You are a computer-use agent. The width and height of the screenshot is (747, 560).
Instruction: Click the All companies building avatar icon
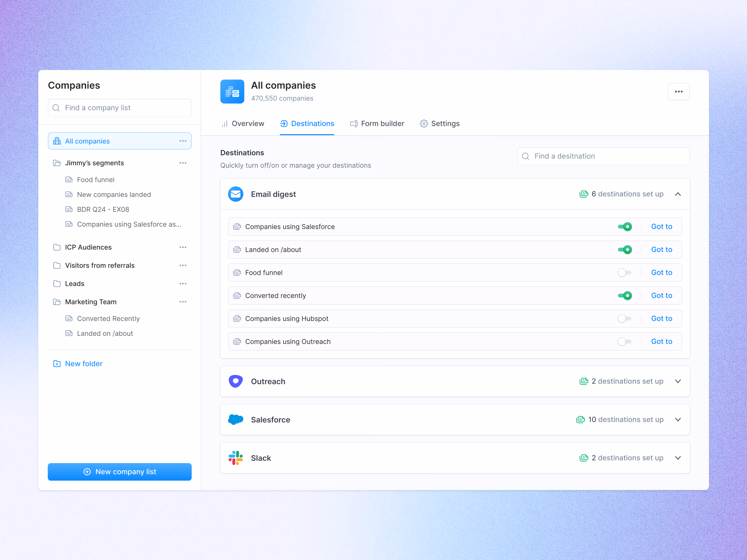(x=232, y=91)
